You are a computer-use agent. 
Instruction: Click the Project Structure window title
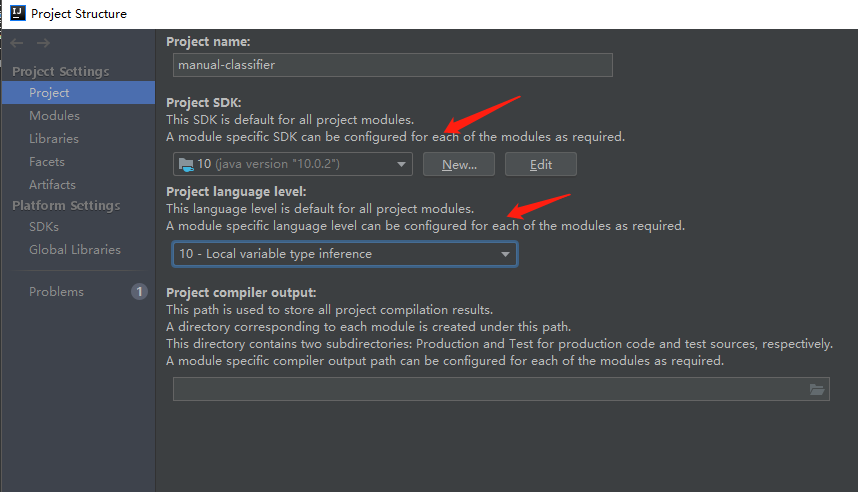point(79,14)
